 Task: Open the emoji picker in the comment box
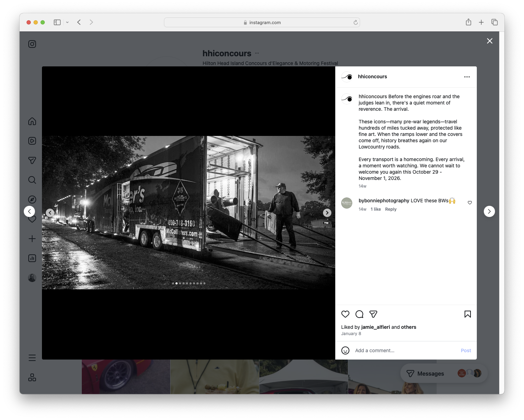(345, 350)
